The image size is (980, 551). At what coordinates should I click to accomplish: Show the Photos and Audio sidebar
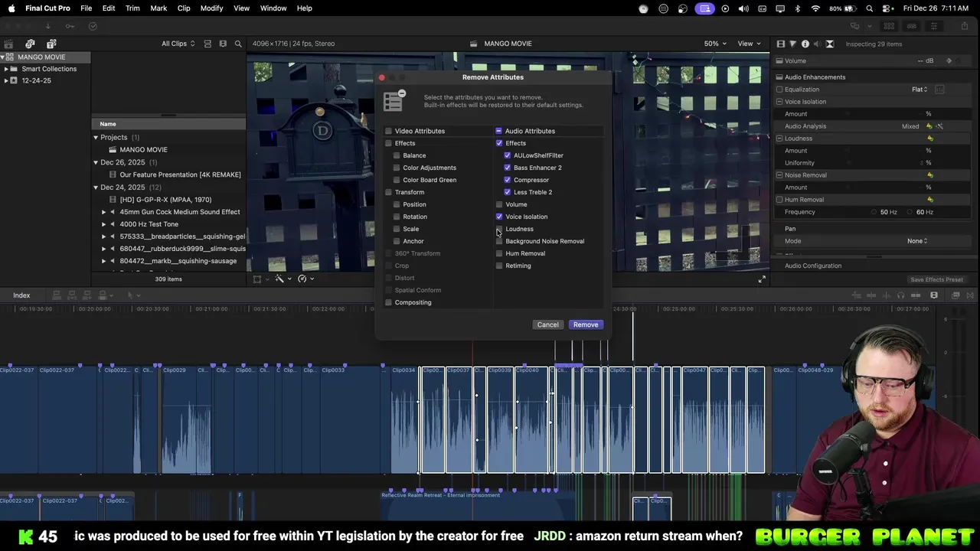[x=30, y=44]
